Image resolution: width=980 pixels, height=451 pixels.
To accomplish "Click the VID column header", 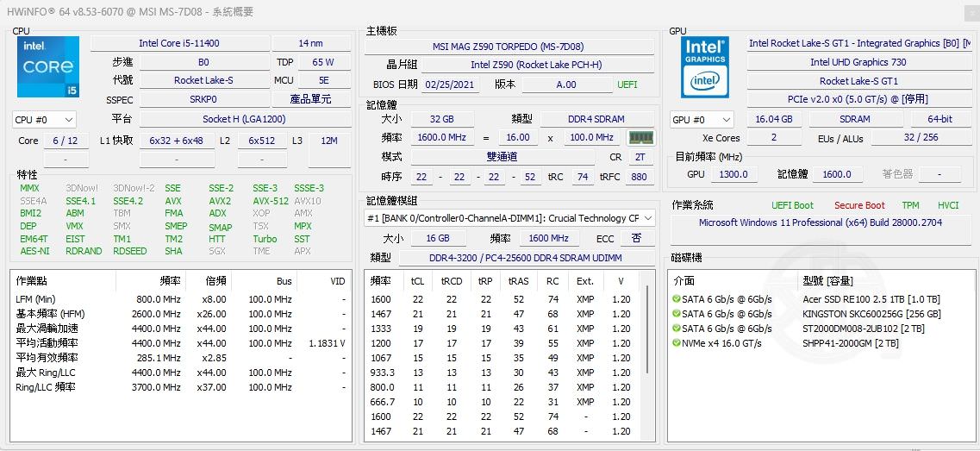I will [324, 281].
